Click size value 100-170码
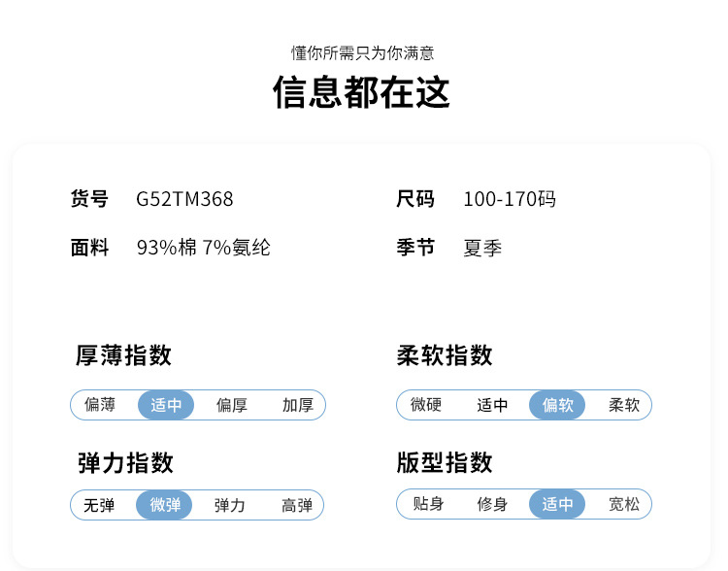 (510, 199)
